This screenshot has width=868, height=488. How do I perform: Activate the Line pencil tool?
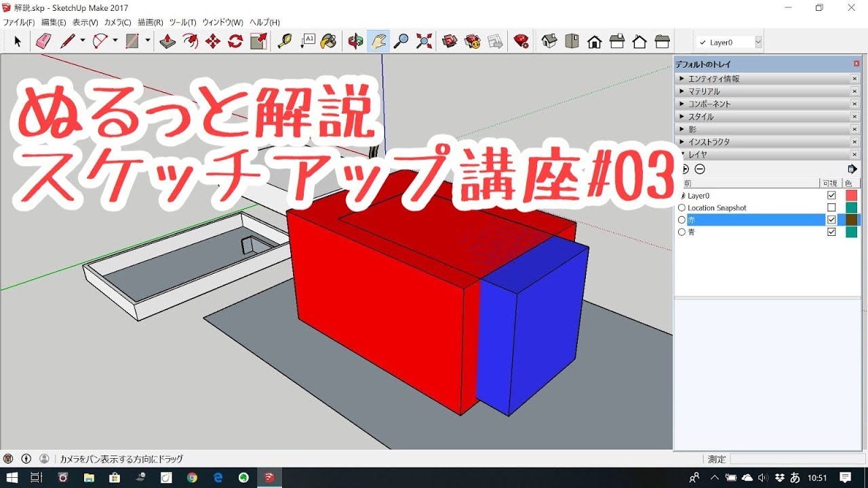pyautogui.click(x=67, y=42)
